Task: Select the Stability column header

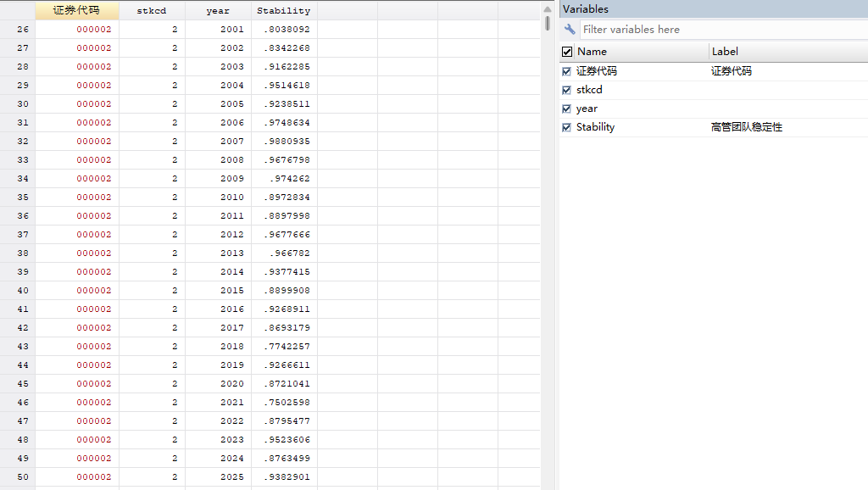Action: [284, 10]
